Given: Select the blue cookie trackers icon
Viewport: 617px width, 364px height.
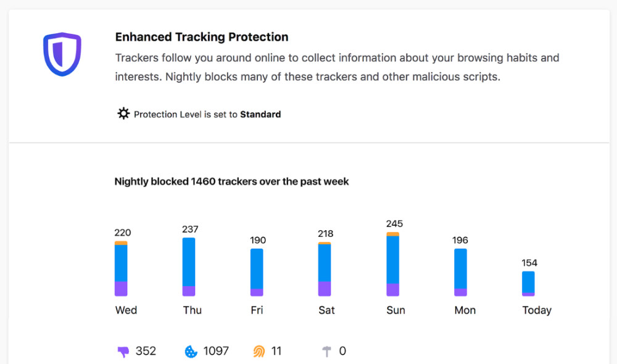Looking at the screenshot, I should pyautogui.click(x=191, y=352).
